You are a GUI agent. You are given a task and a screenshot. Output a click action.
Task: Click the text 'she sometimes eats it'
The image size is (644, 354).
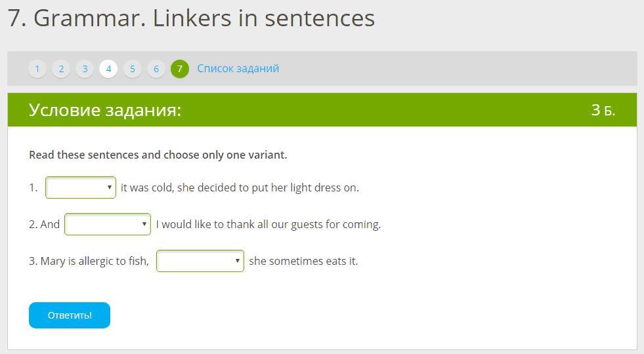tap(303, 261)
